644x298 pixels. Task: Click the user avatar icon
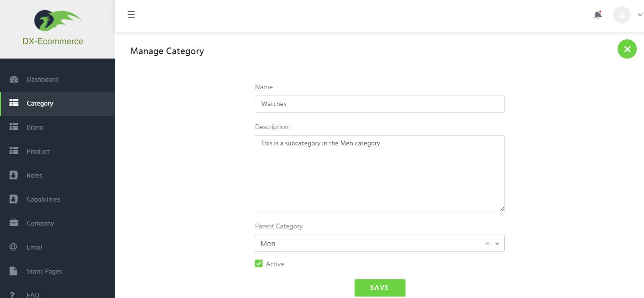coord(622,15)
